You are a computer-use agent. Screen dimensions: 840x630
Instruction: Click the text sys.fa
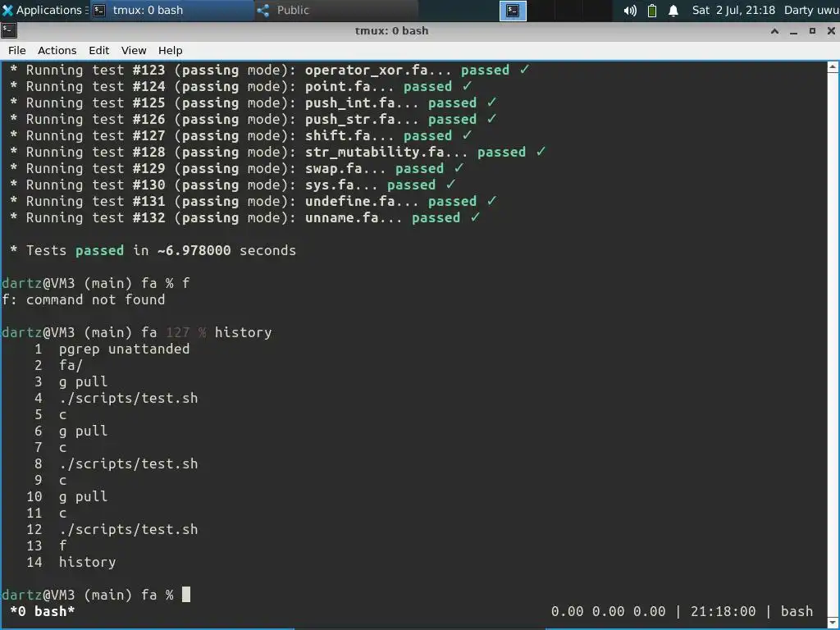pyautogui.click(x=329, y=185)
